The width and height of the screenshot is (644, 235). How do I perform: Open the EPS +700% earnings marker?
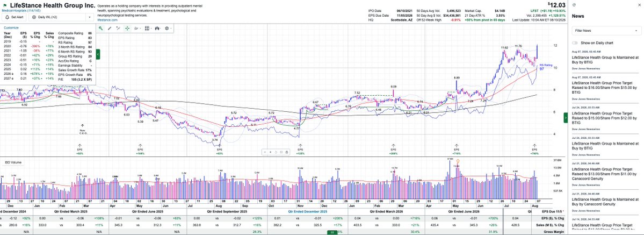[534, 148]
